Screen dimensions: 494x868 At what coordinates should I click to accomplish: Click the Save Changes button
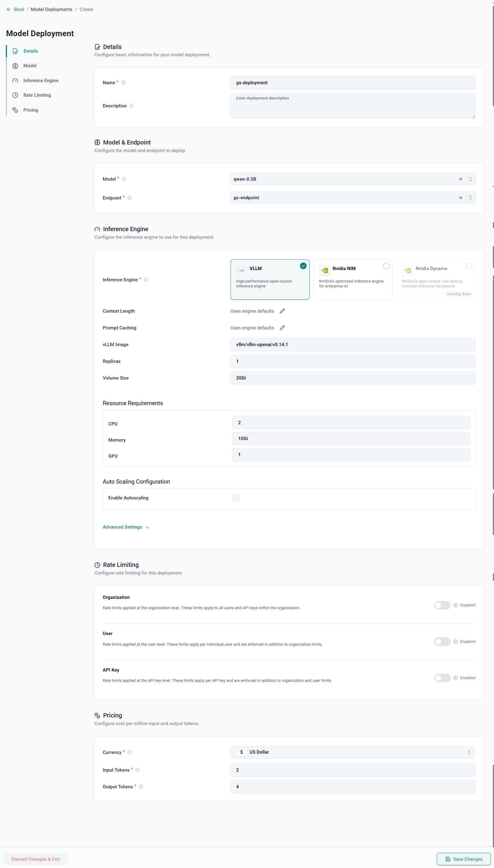(x=464, y=859)
